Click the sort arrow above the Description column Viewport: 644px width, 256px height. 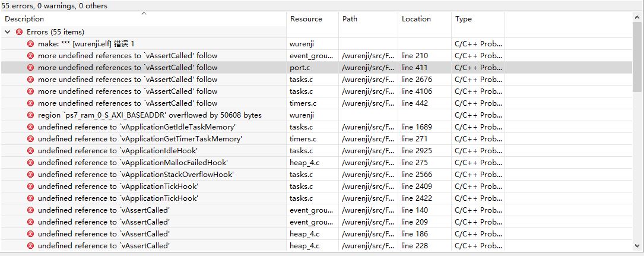[x=144, y=14]
